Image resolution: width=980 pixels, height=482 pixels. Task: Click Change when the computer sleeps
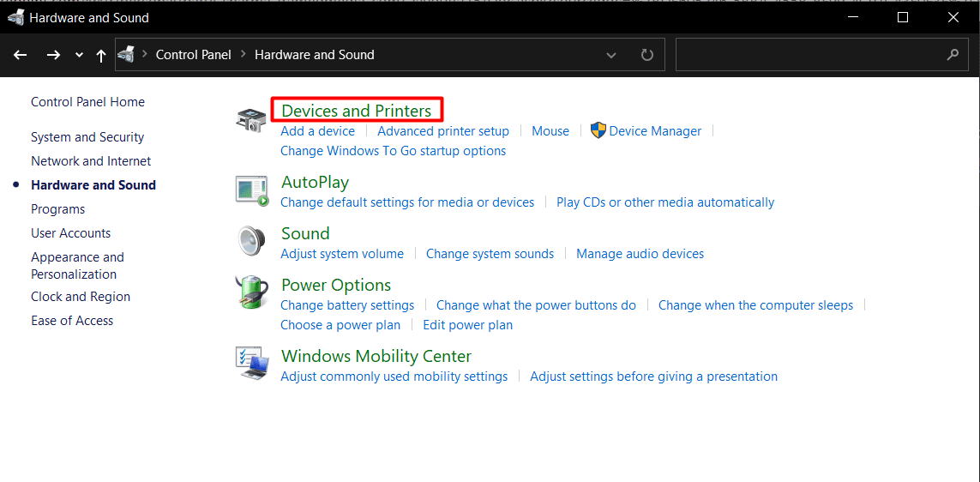point(755,305)
